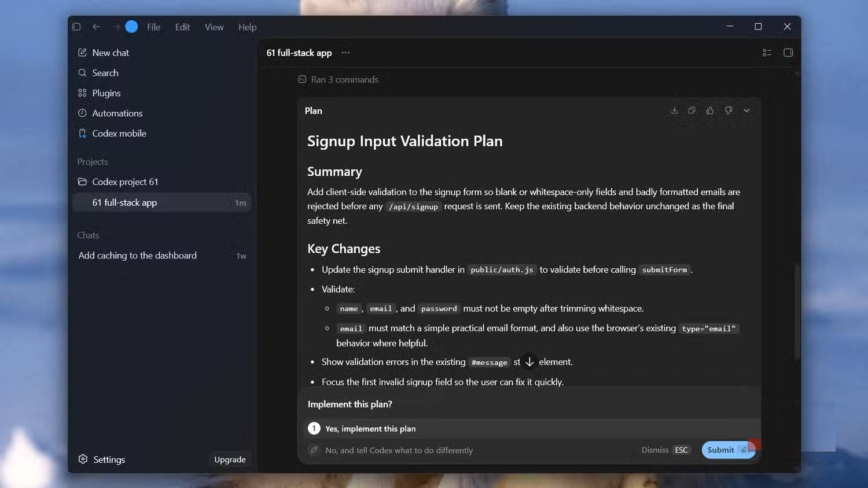This screenshot has width=868, height=488.
Task: Collapse the Plan card with the chevron
Action: coord(747,110)
